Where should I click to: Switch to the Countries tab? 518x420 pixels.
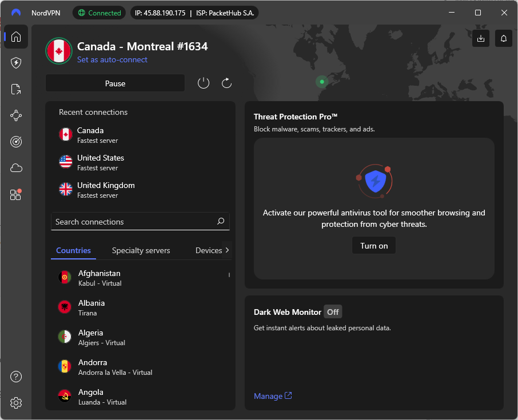point(73,251)
